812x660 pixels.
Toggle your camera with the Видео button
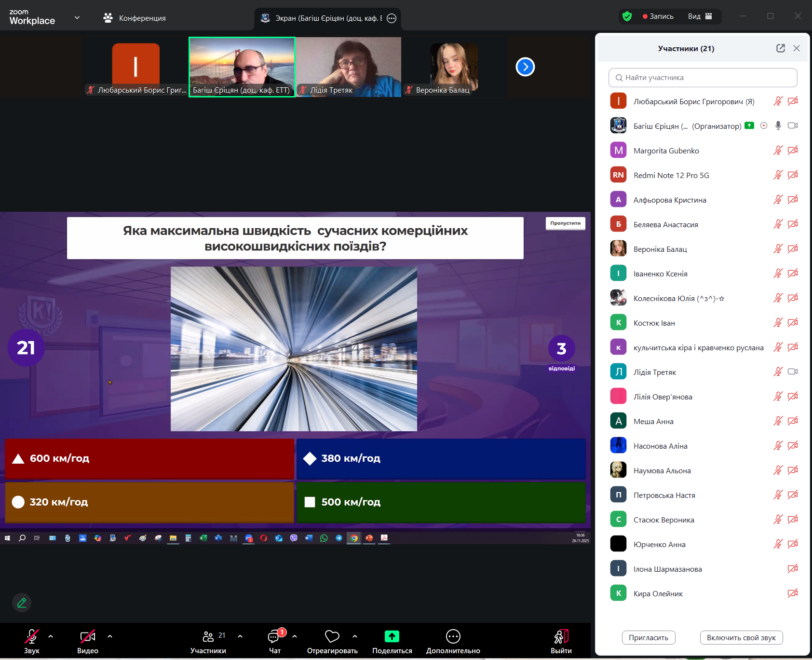click(88, 642)
